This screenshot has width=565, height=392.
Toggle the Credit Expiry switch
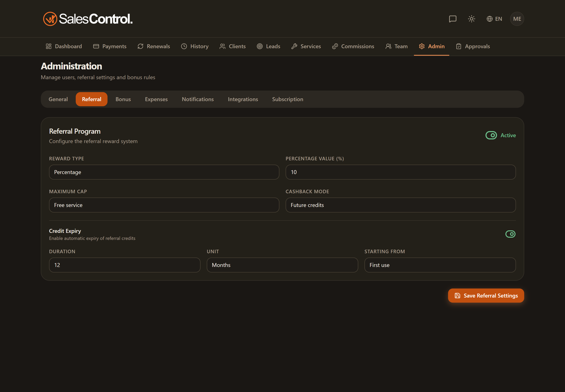[510, 234]
